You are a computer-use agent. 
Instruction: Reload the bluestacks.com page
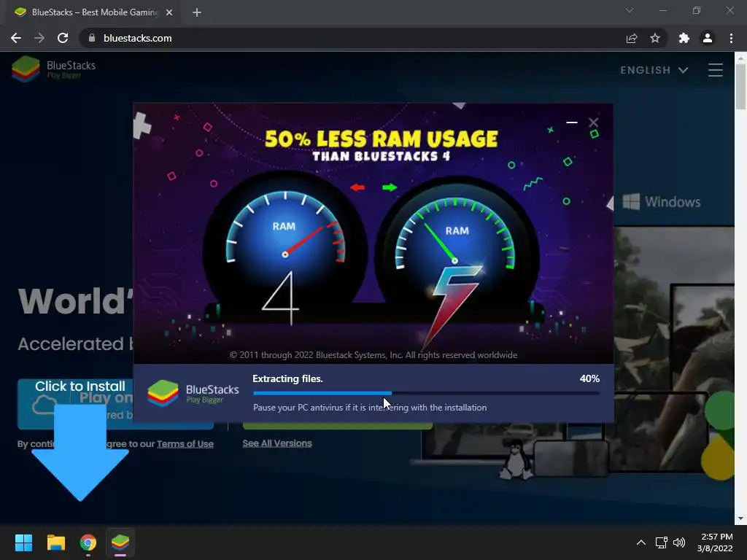pyautogui.click(x=63, y=38)
